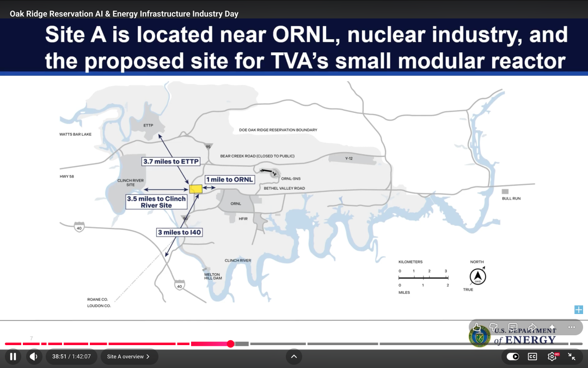Click the blue plus info card icon

pos(579,310)
